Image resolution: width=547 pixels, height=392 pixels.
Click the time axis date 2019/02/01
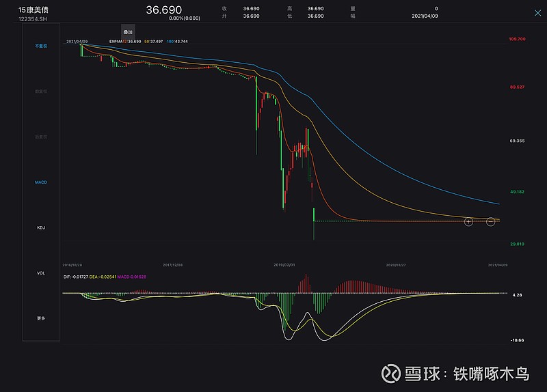coord(284,265)
